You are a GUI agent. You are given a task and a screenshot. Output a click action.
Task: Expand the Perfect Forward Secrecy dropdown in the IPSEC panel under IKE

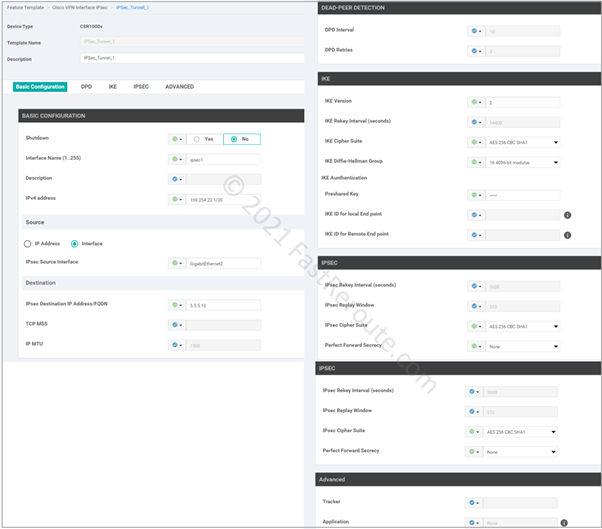pyautogui.click(x=523, y=346)
